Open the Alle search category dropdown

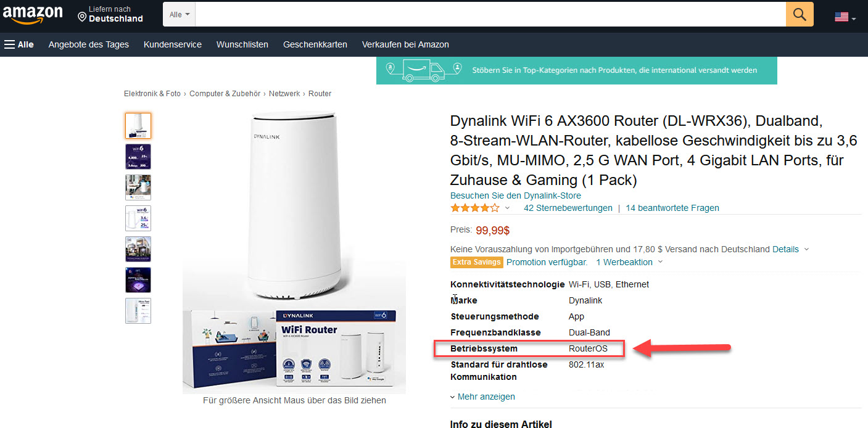coord(179,14)
